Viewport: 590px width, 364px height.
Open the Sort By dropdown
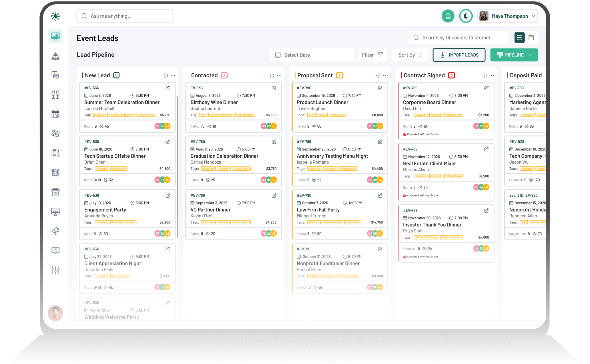coord(410,55)
